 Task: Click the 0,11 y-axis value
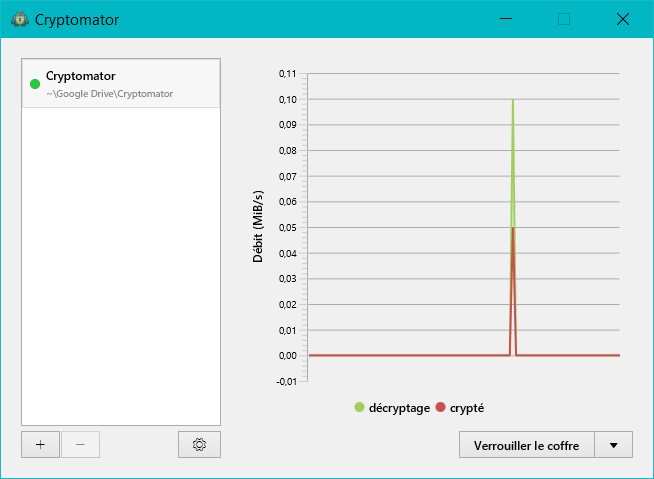288,74
